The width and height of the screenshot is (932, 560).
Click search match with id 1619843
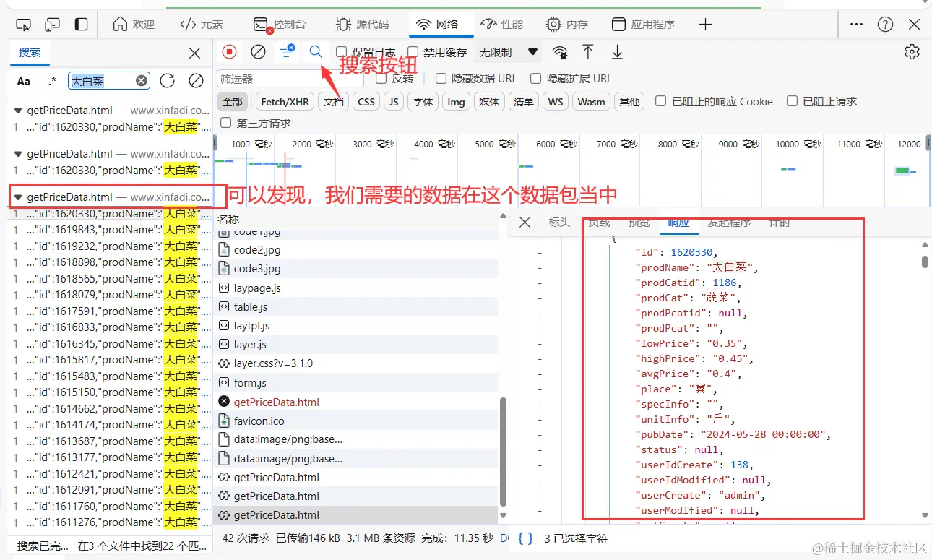[111, 230]
